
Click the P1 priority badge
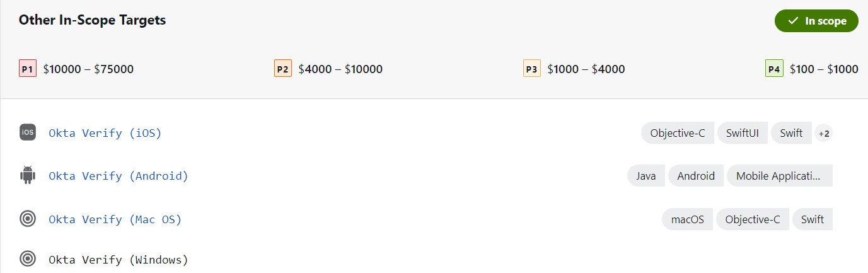[27, 69]
